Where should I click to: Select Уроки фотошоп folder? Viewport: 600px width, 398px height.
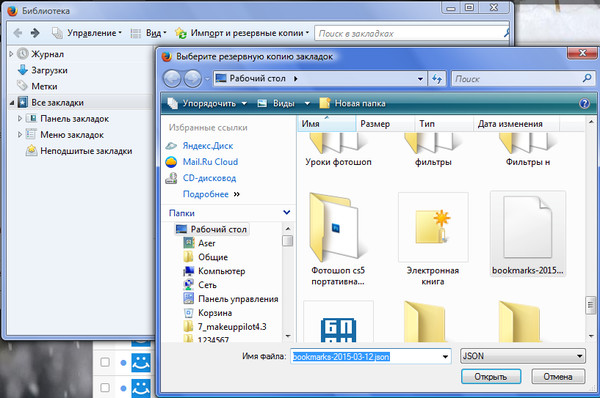tap(338, 150)
